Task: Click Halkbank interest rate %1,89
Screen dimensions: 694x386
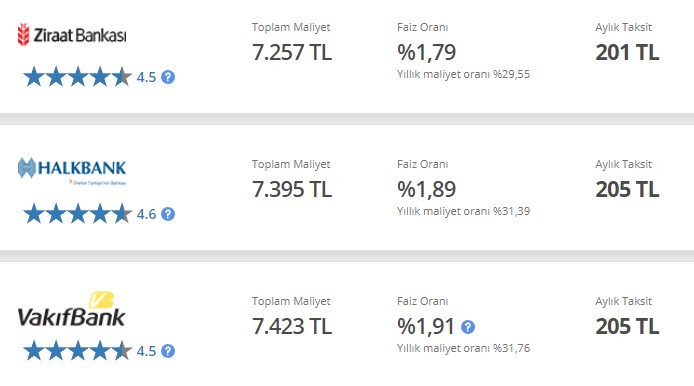Action: [x=426, y=189]
